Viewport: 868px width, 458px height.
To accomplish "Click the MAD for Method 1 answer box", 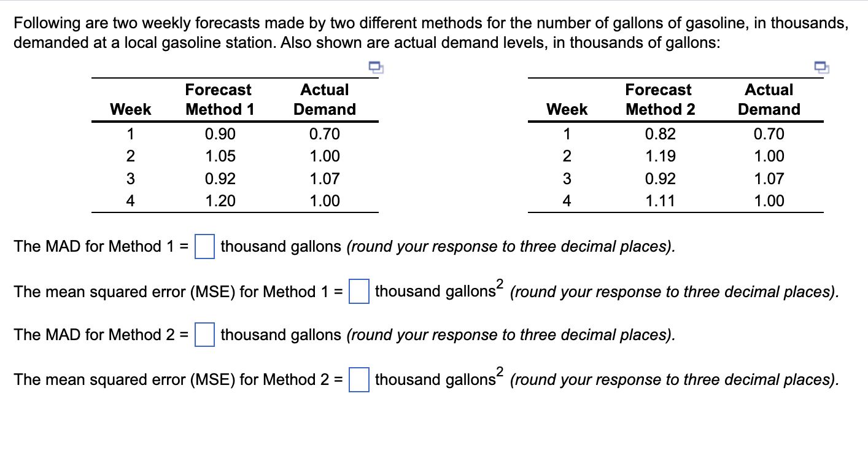I will [x=204, y=247].
